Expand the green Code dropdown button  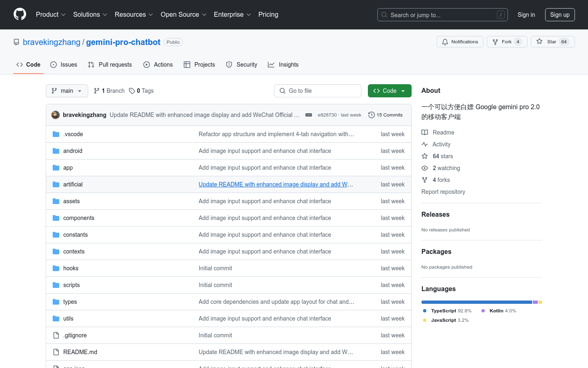pyautogui.click(x=389, y=91)
